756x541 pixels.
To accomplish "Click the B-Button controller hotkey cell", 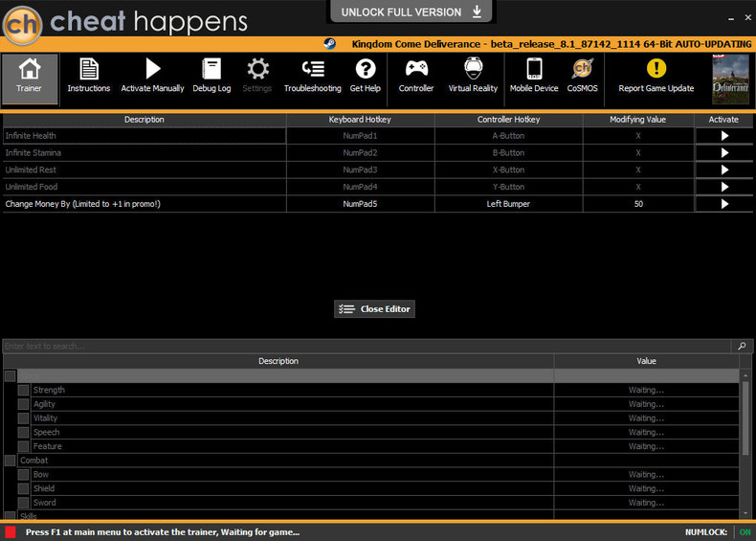I will [x=508, y=153].
